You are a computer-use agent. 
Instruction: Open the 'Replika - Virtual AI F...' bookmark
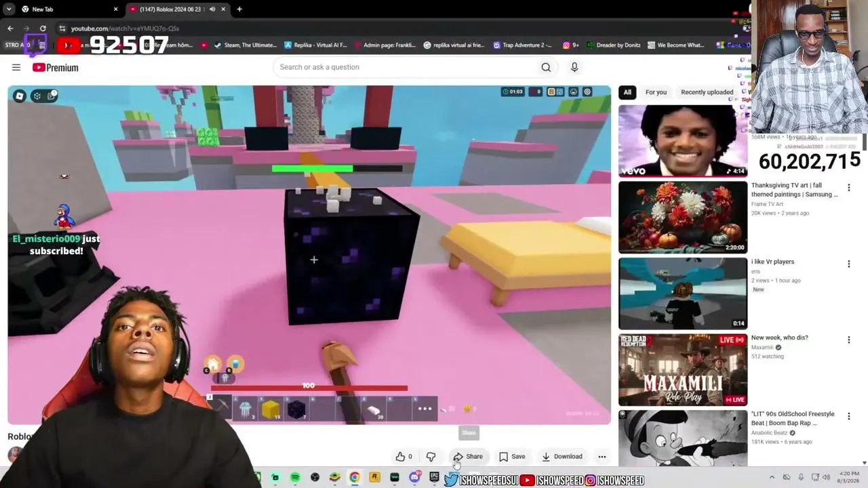coord(316,45)
